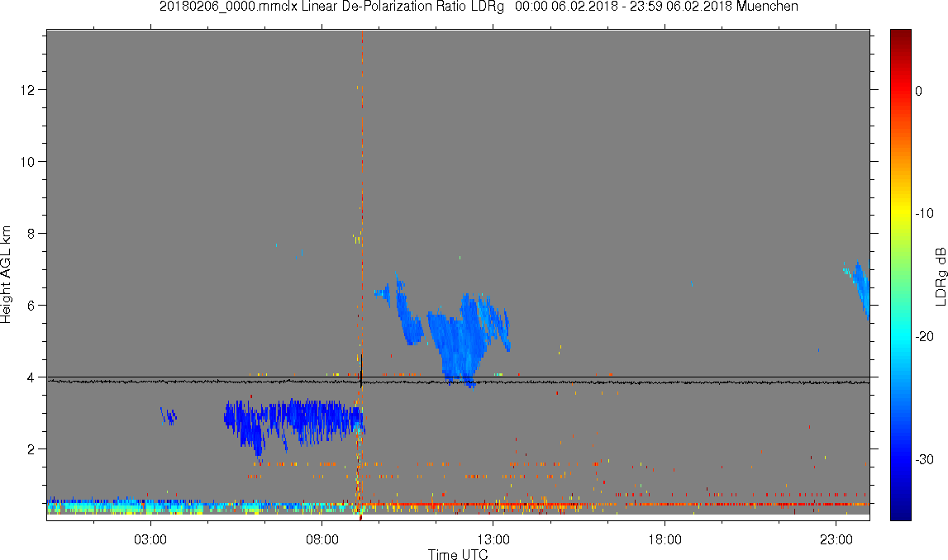948x560 pixels.
Task: Click the '03:00' time axis label
Action: click(150, 539)
